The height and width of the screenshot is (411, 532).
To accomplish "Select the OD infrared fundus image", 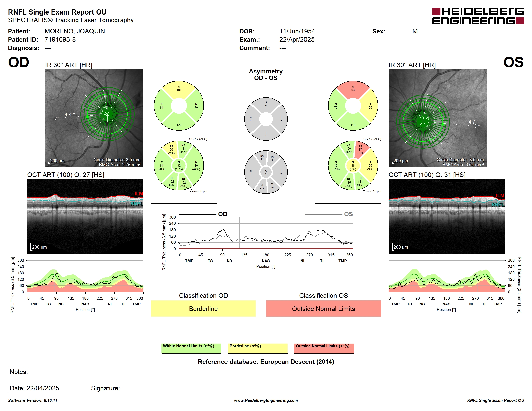I will pyautogui.click(x=94, y=118).
